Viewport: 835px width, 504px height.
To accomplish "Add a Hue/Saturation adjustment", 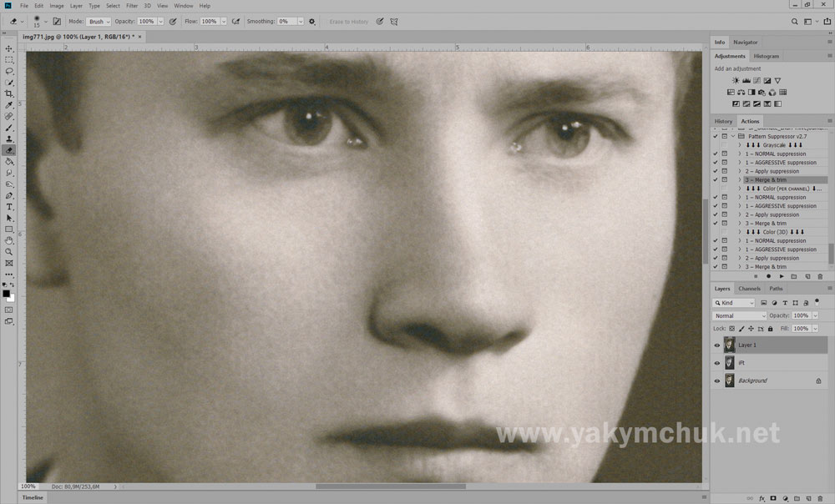I will point(731,92).
